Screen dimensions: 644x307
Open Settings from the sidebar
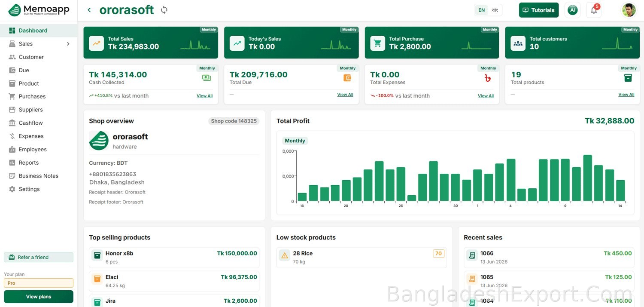tap(39, 189)
